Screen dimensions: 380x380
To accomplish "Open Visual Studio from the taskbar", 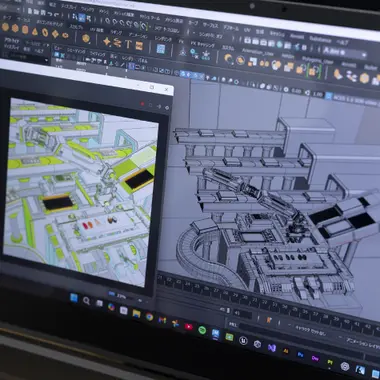I will click(271, 348).
